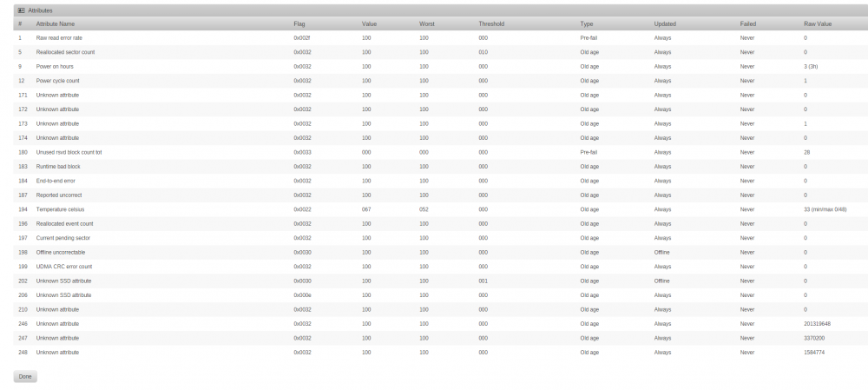
Task: Select 'Unknown SSD attribute' in row 202
Action: [x=63, y=281]
